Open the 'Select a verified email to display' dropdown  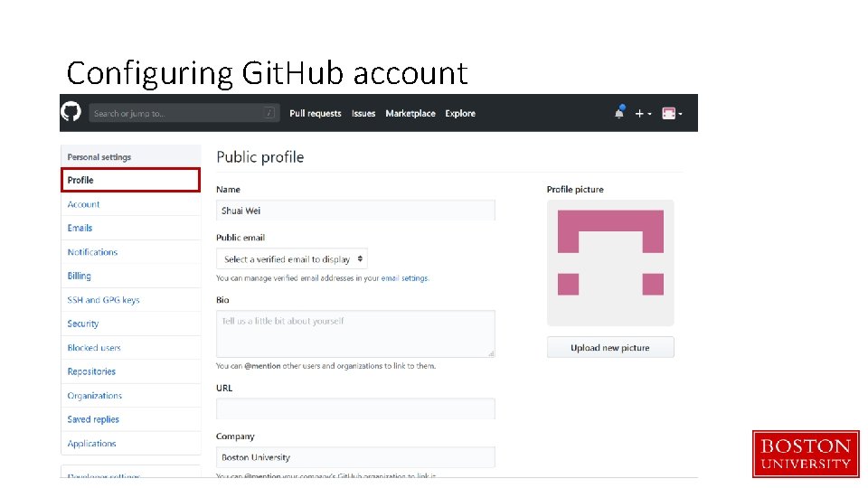coord(292,259)
